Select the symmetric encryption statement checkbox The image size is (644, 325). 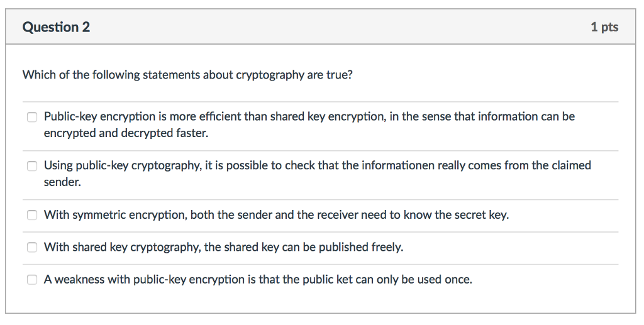coord(32,215)
